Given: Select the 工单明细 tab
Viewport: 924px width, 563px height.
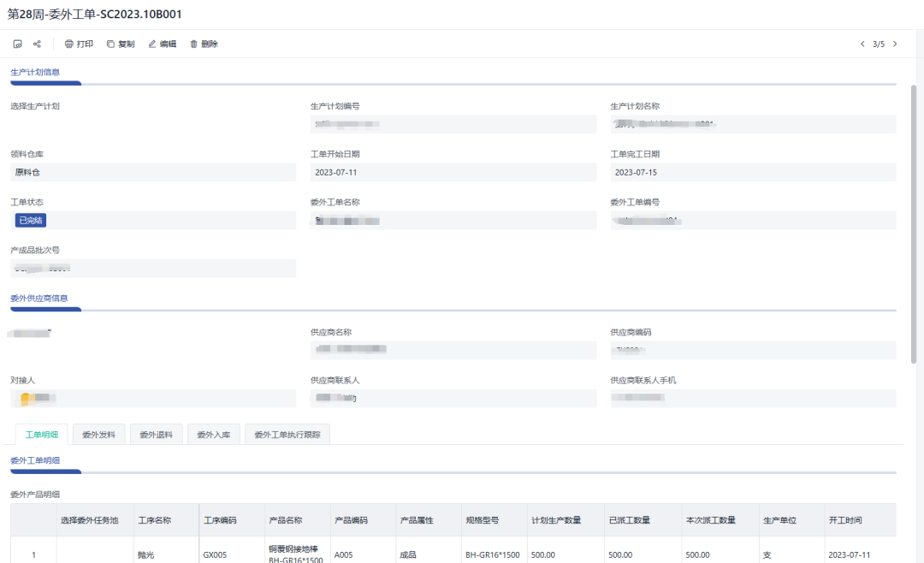Looking at the screenshot, I should coord(42,435).
